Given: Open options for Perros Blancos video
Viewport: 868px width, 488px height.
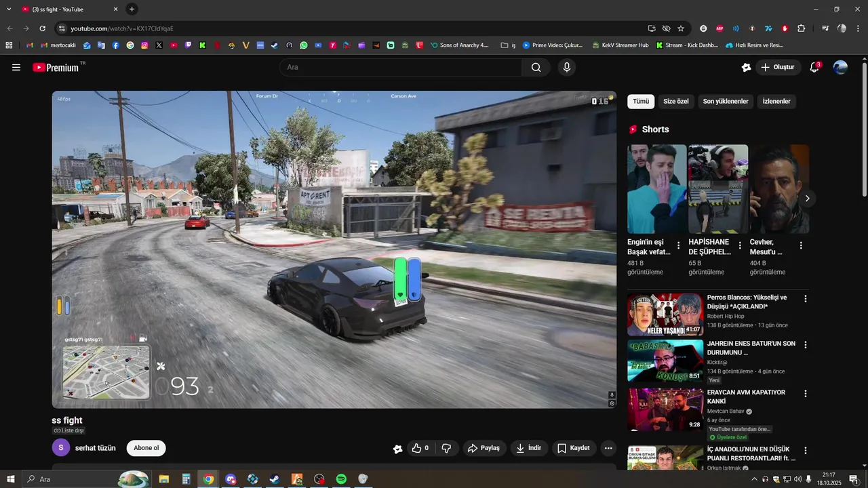Looking at the screenshot, I should coord(806,299).
